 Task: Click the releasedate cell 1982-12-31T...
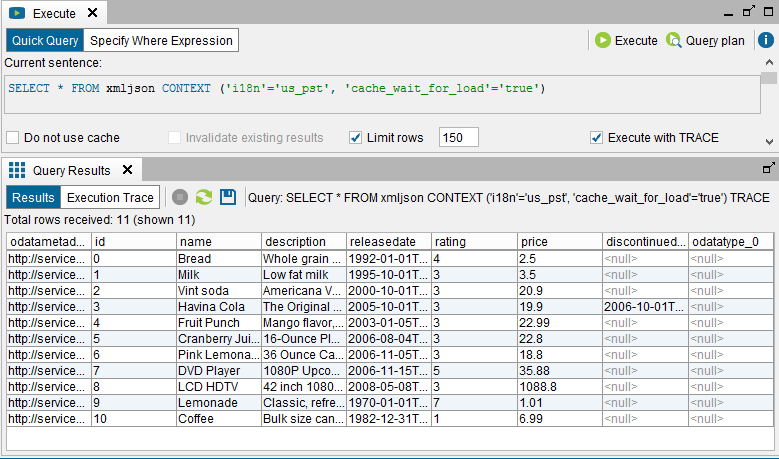click(x=389, y=419)
